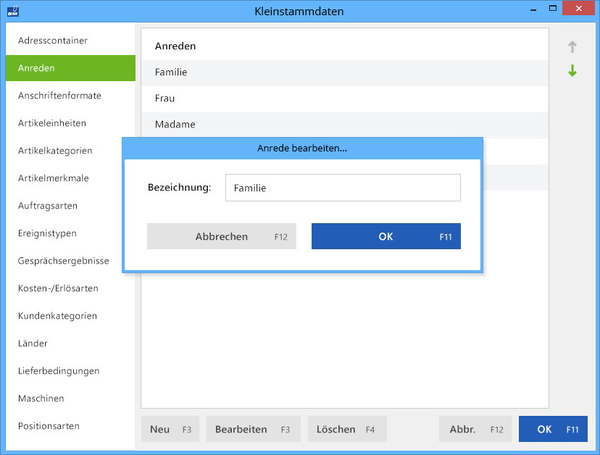Click the Neu F3 button
The image size is (600, 455).
[x=170, y=429]
